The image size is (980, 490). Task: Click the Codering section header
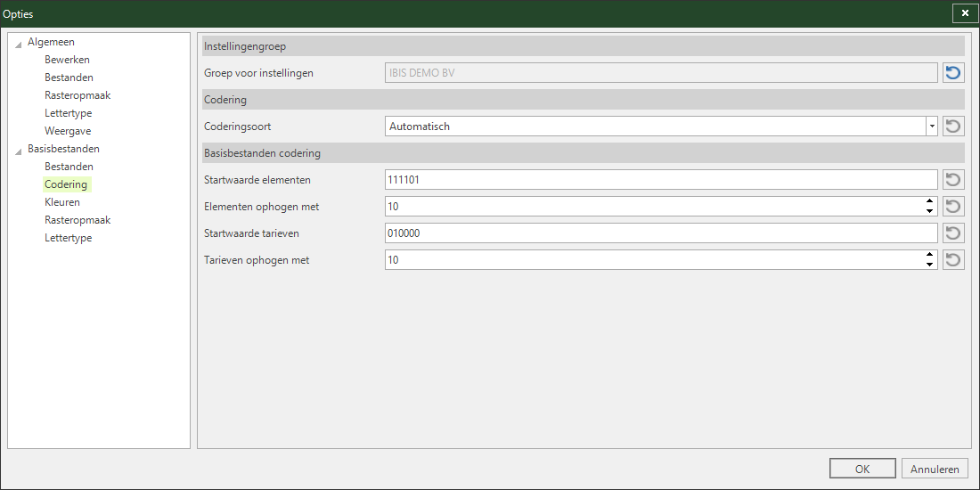[x=584, y=100]
